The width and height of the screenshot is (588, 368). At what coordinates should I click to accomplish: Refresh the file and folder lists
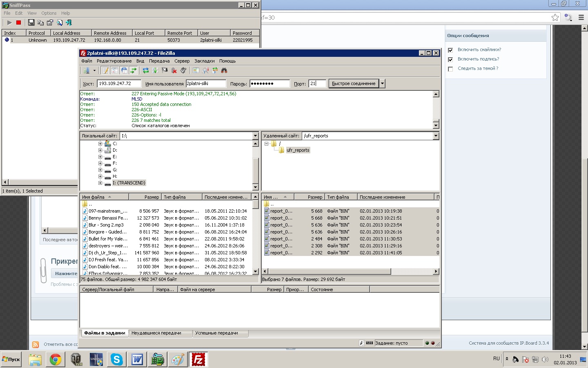[x=145, y=70]
